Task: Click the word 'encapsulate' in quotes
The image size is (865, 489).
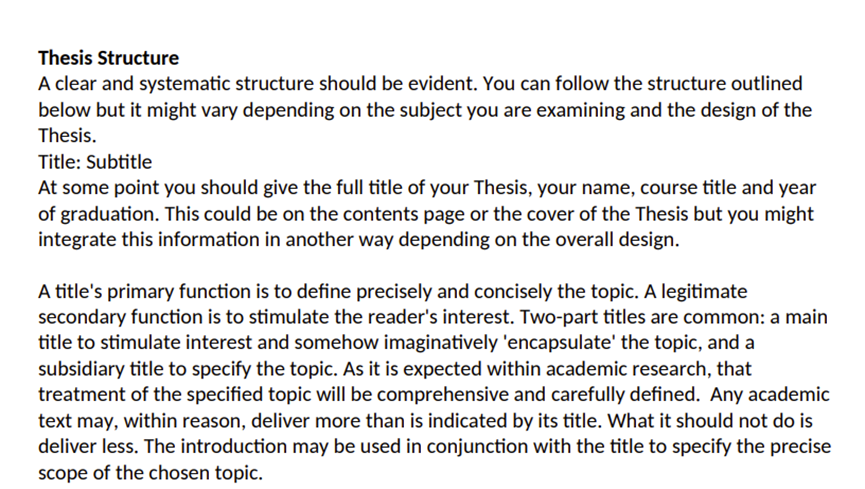Action: (560, 343)
